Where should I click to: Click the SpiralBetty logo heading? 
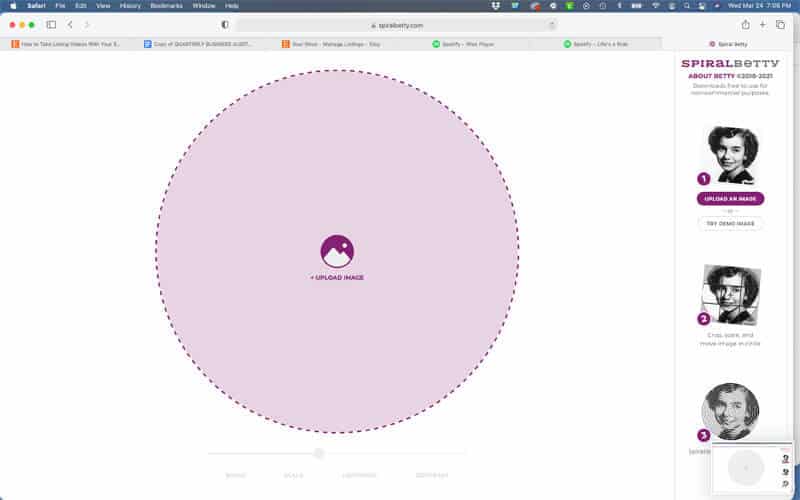click(730, 63)
